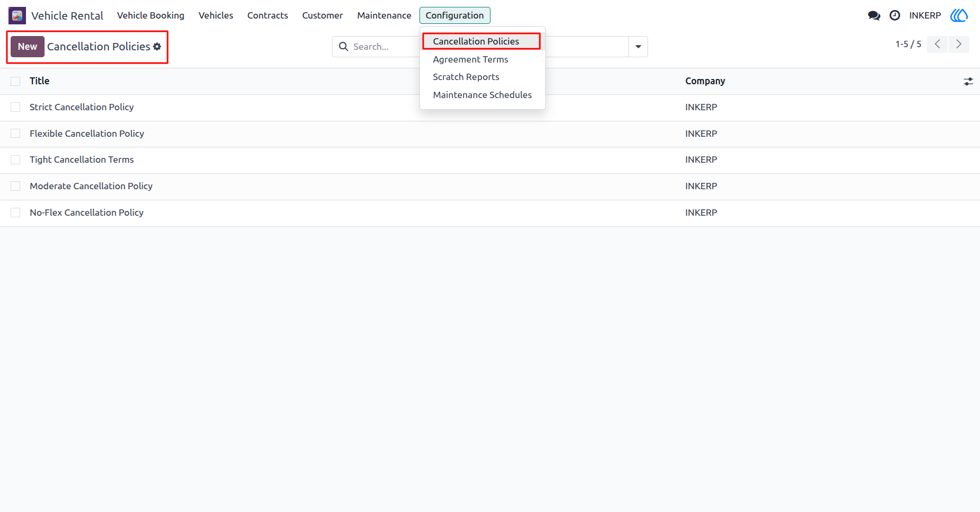Open the Customer menu
This screenshot has width=980, height=512.
pos(322,15)
